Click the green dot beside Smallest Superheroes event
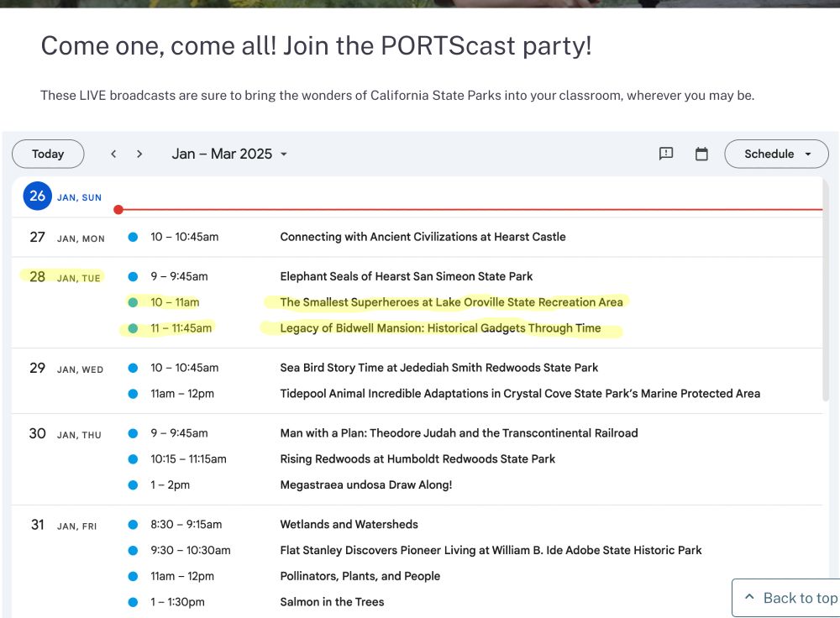The image size is (840, 618). pos(133,302)
